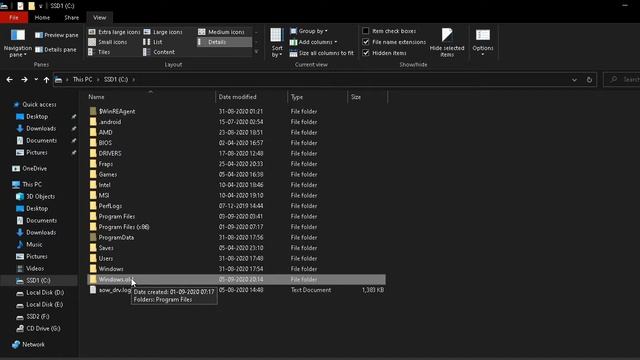The width and height of the screenshot is (640, 360).
Task: Click This PC in address bar
Action: 82,80
